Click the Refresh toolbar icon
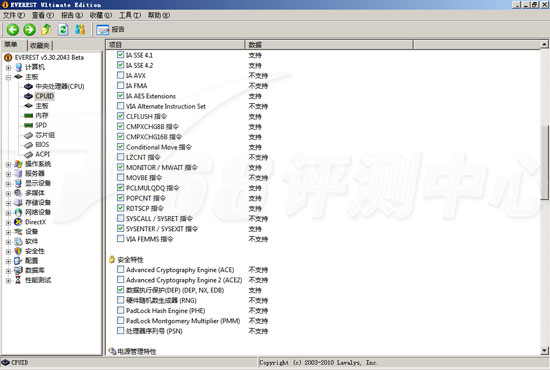Screen dimensions: 550x370 (63, 29)
